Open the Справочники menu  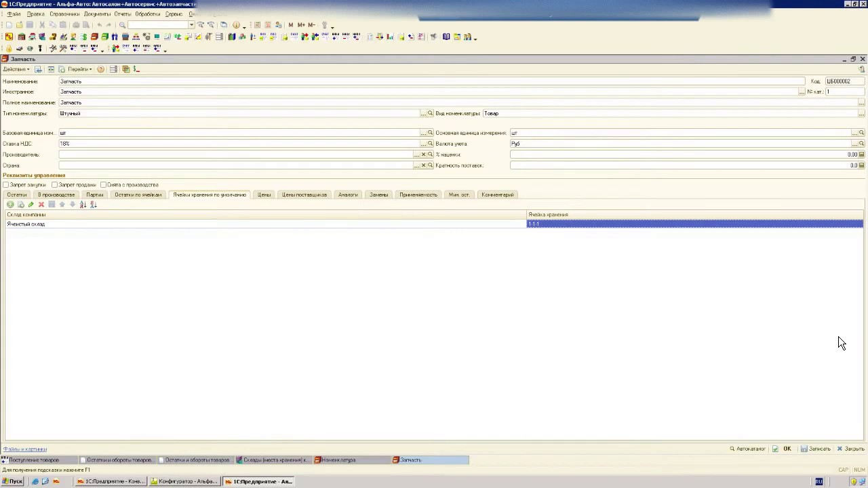tap(64, 14)
